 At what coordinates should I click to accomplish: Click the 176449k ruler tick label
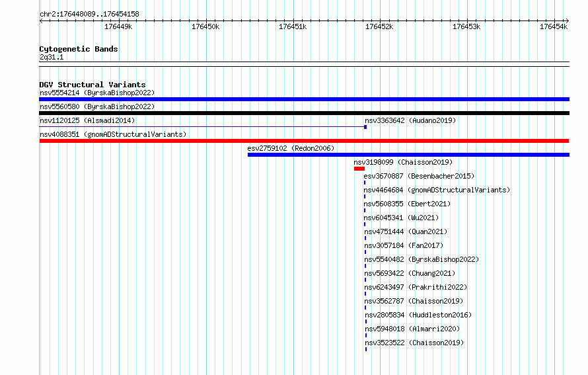pos(118,26)
